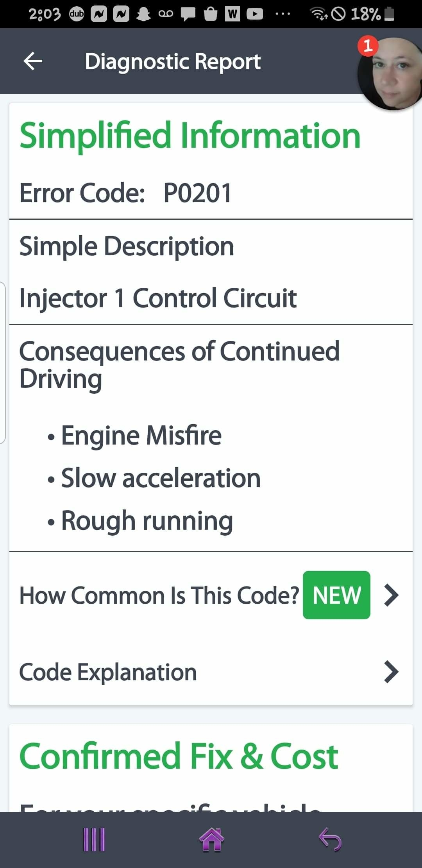Viewport: 422px width, 868px height.
Task: Tap the YouTube status bar icon
Action: coord(255,14)
